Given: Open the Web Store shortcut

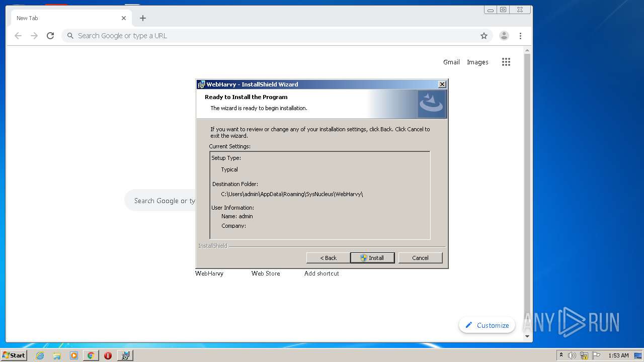Looking at the screenshot, I should pyautogui.click(x=266, y=274).
